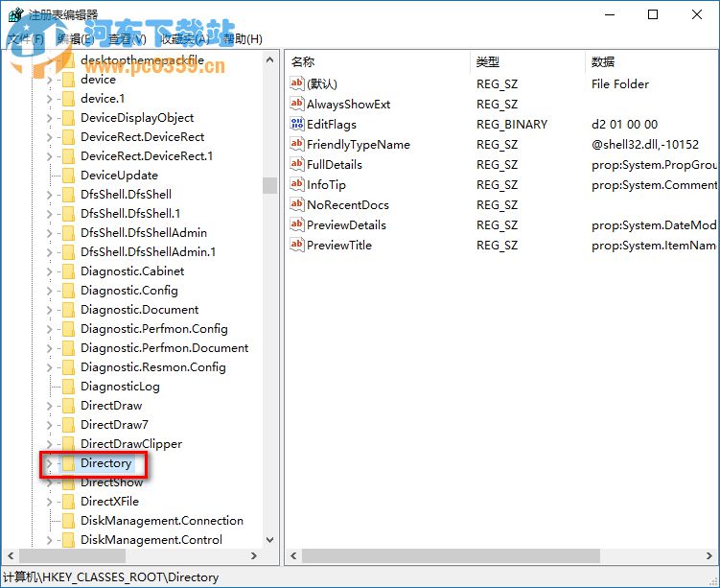
Task: Click the folder icon of DirectDraw7 key
Action: [68, 425]
